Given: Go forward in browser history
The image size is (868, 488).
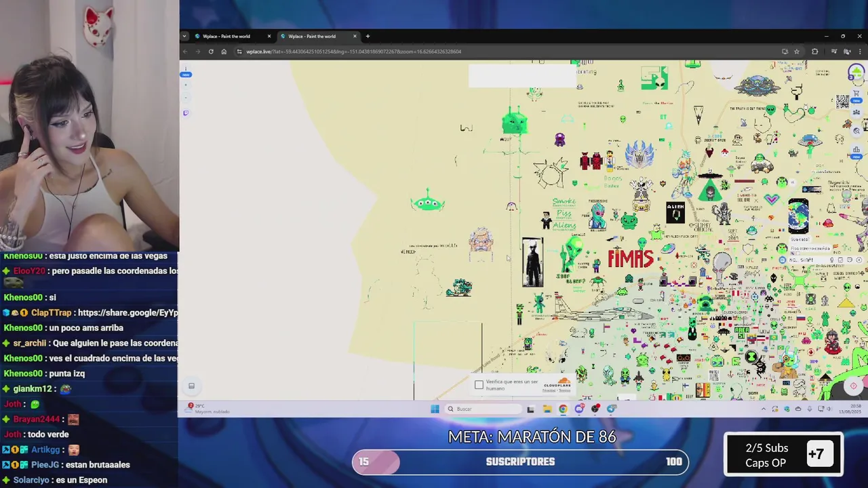Looking at the screenshot, I should [x=198, y=52].
